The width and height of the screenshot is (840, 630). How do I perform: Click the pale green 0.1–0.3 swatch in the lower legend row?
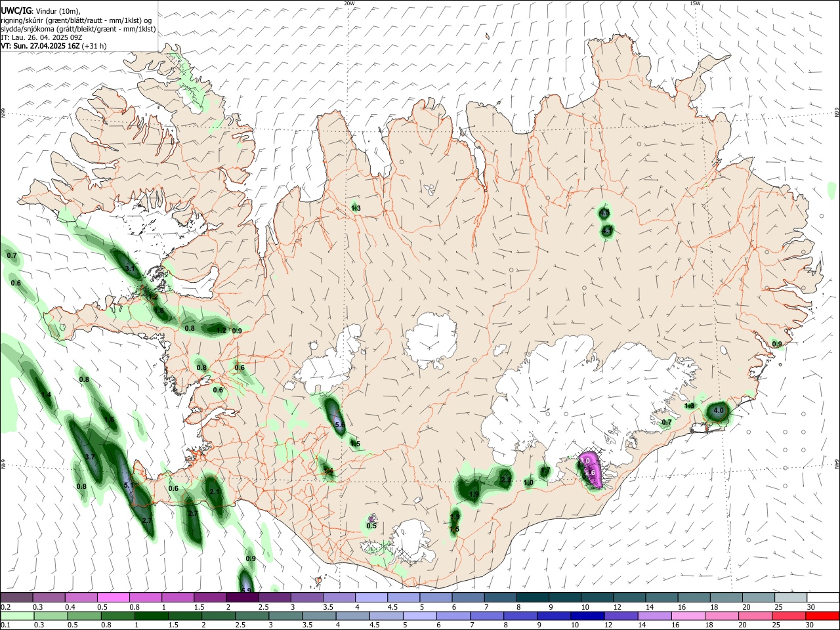coord(16,616)
